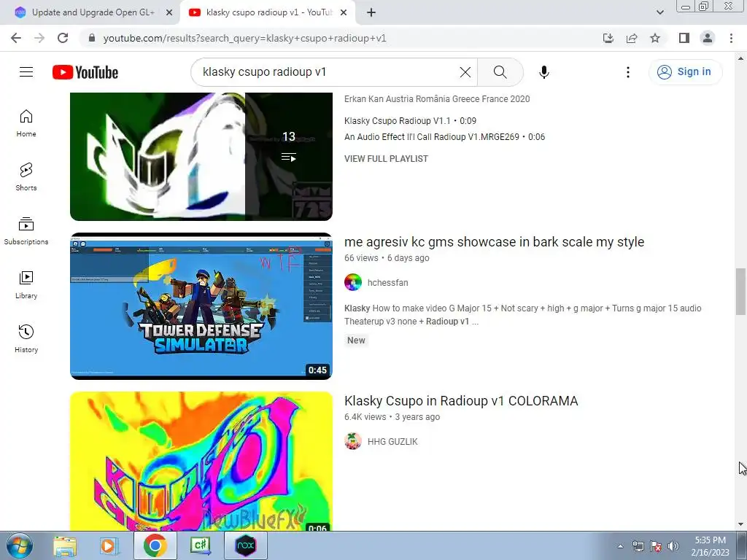Open Tower Defense Simulator video thumbnail
Image resolution: width=747 pixels, height=560 pixels.
coord(201,306)
